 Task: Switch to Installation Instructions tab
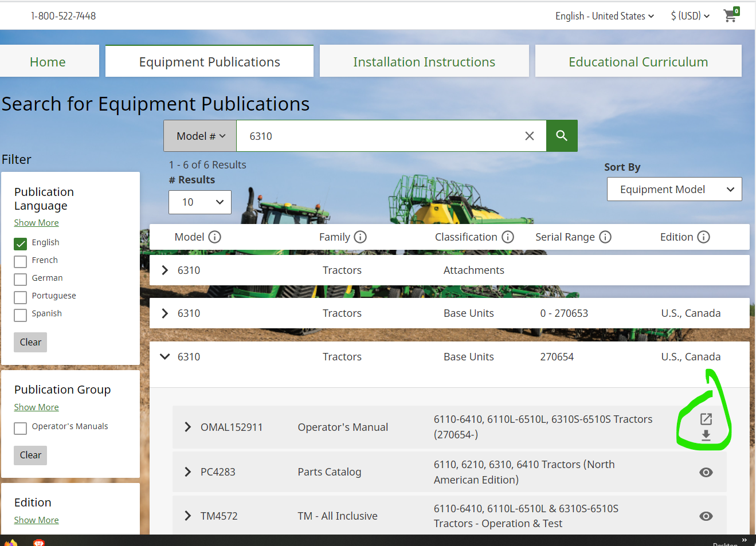pos(424,62)
